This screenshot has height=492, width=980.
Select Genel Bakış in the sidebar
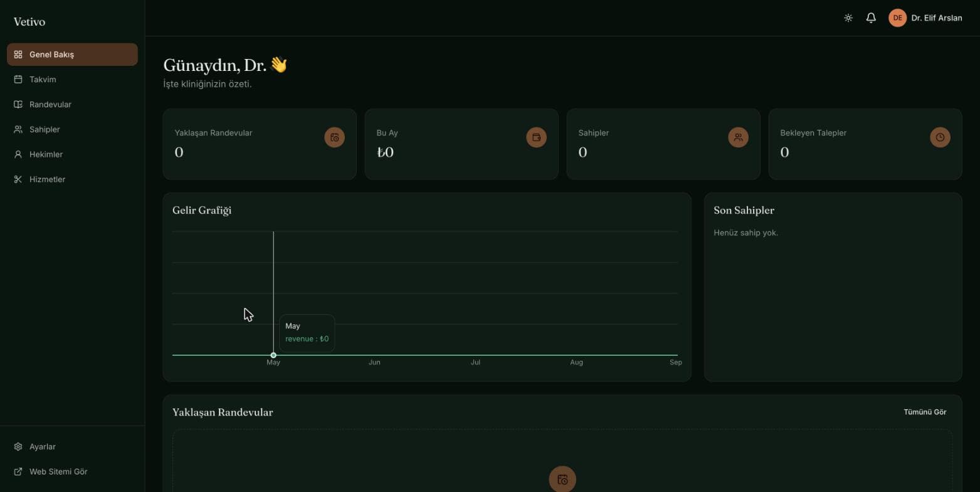(72, 55)
